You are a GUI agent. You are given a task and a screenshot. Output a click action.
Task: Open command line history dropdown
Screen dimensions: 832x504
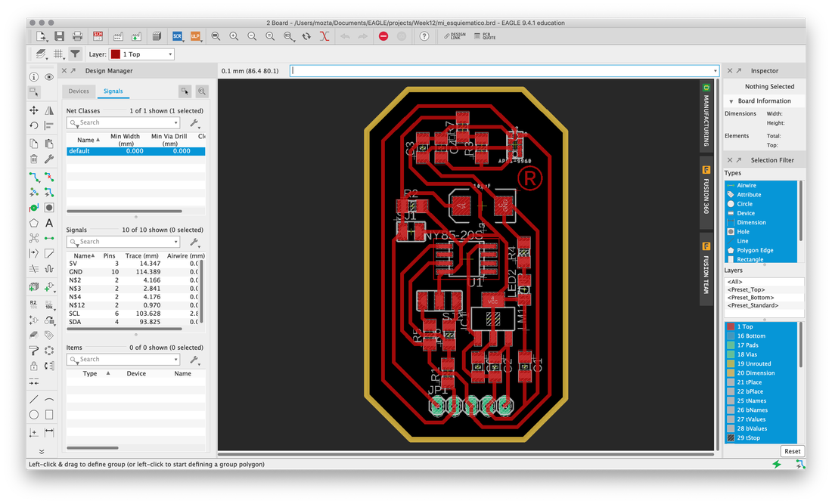pyautogui.click(x=715, y=71)
